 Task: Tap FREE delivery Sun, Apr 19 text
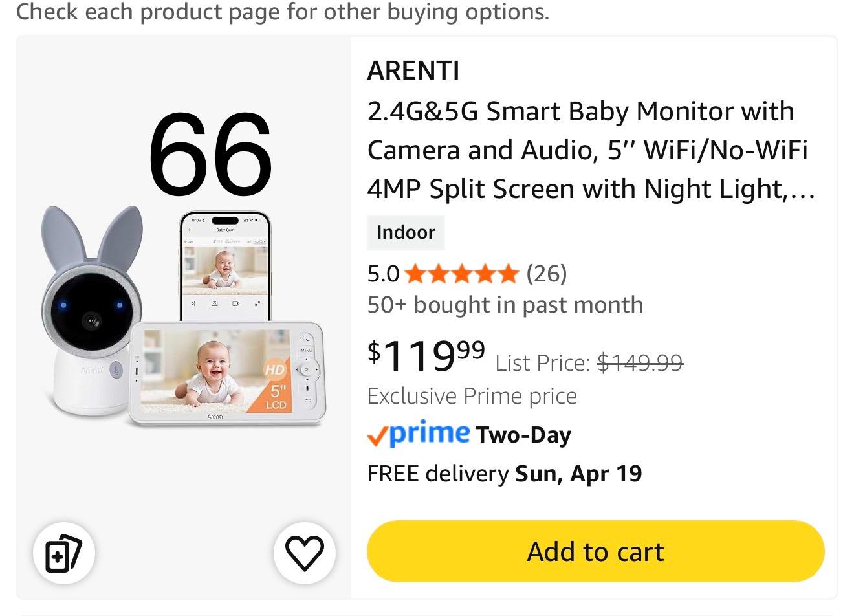tap(504, 474)
